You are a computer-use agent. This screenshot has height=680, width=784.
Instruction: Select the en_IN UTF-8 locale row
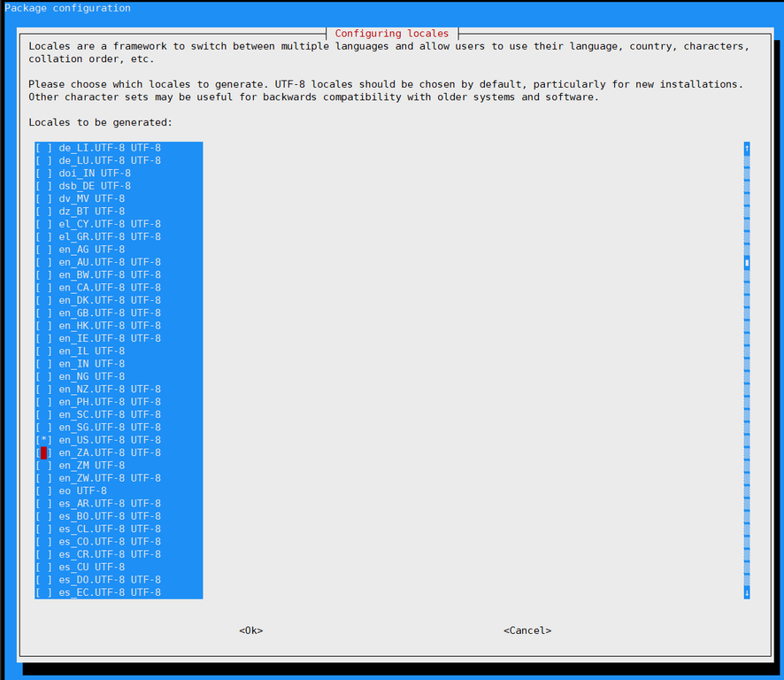[x=119, y=364]
